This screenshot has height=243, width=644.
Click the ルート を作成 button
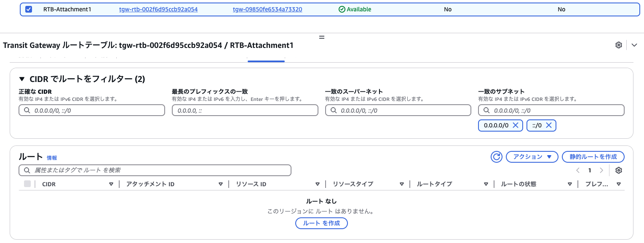[321, 223]
